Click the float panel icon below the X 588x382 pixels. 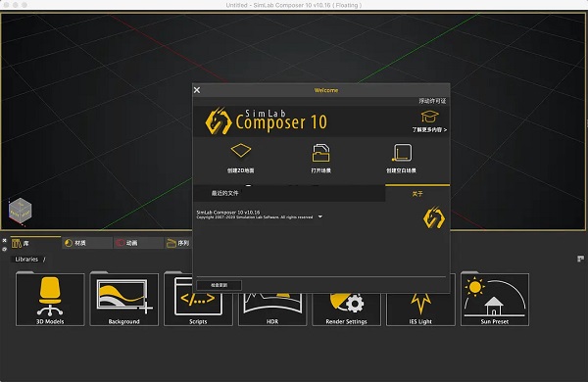pos(5,249)
